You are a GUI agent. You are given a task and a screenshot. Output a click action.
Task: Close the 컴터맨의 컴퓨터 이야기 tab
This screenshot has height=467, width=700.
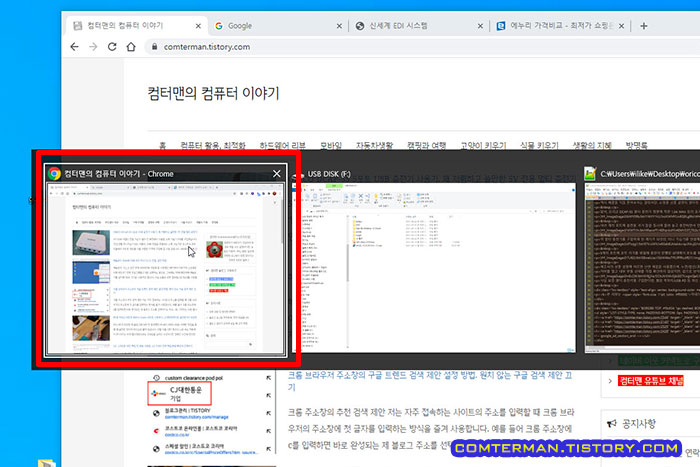pos(198,26)
